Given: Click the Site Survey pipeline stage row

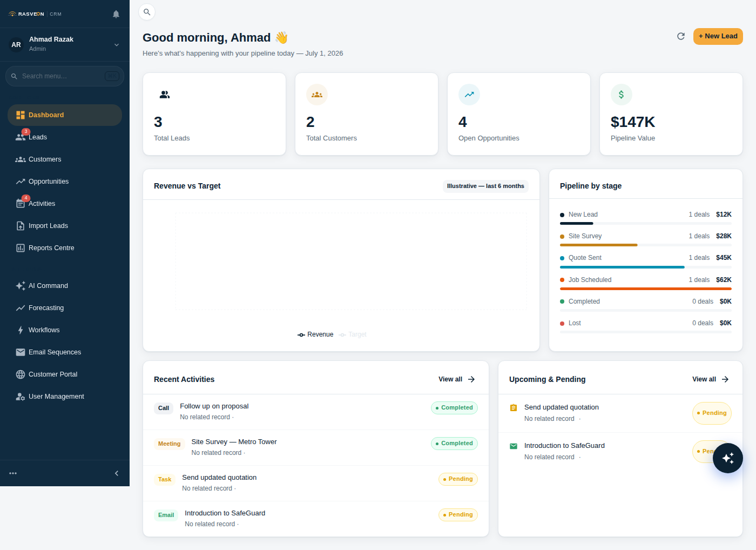Looking at the screenshot, I should coord(646,239).
